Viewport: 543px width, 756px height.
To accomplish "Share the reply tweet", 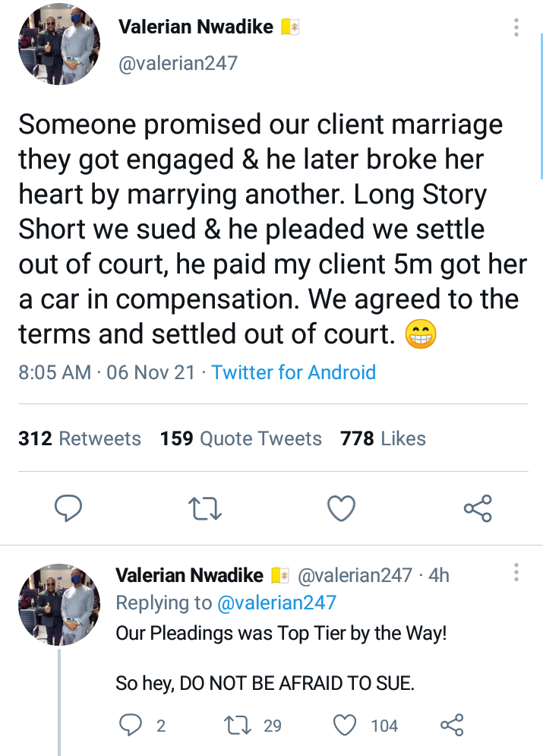I will click(x=452, y=726).
